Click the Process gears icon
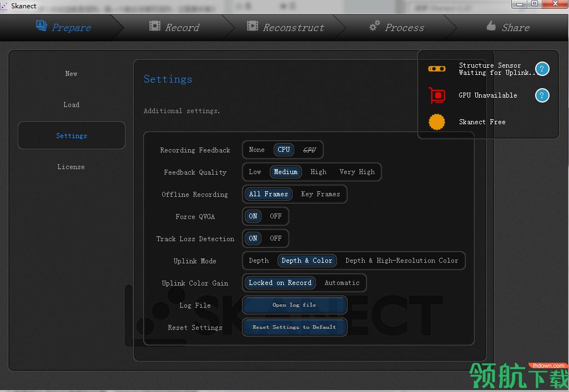Viewport: 569px width, 392px height. click(x=375, y=26)
